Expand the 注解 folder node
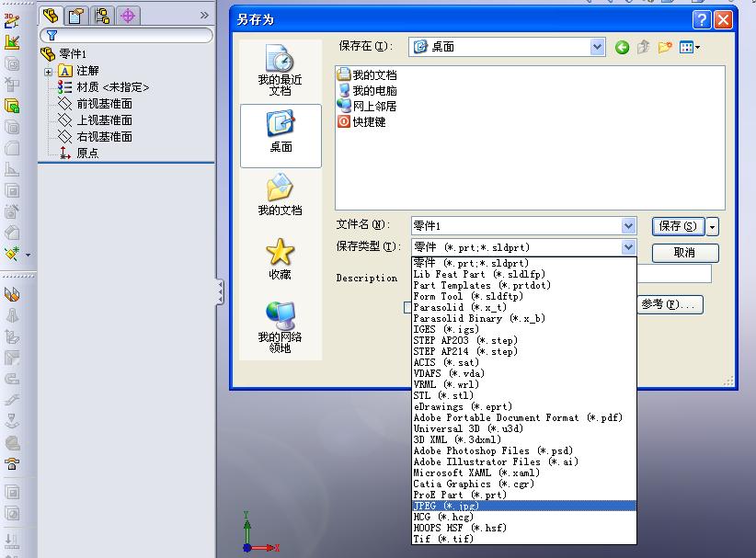Viewport: 756px width, 558px height. point(48,72)
